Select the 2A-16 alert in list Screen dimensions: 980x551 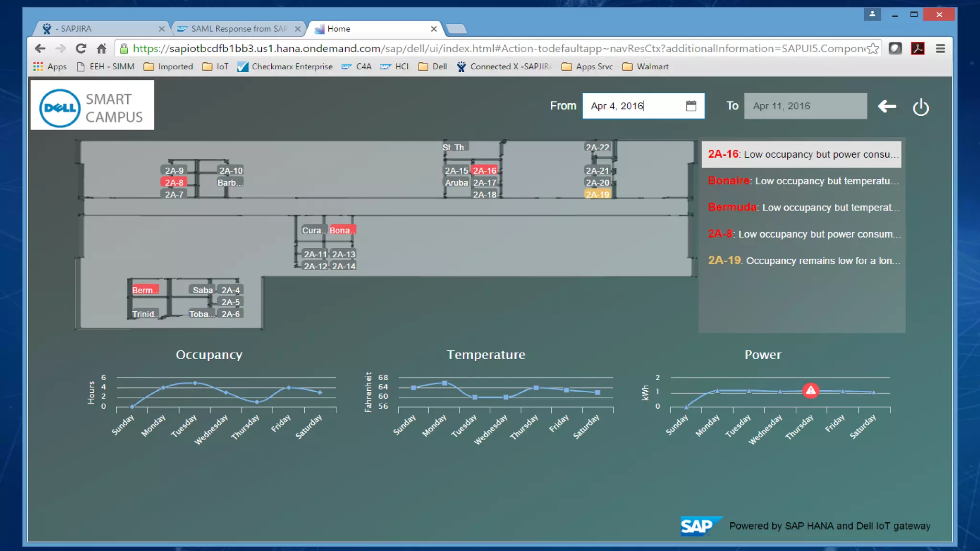tap(802, 154)
